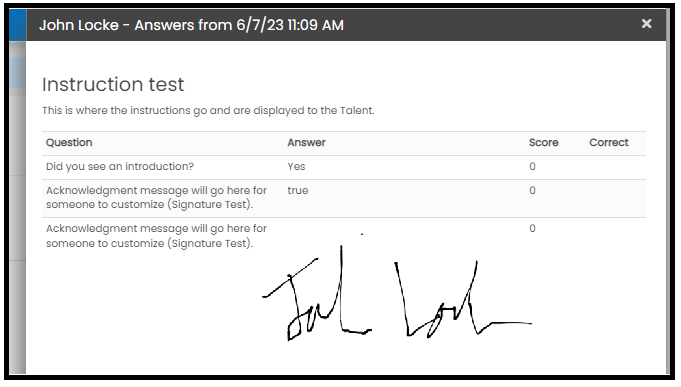Click the Question column header
Screen dimensions: 681x387
click(69, 142)
